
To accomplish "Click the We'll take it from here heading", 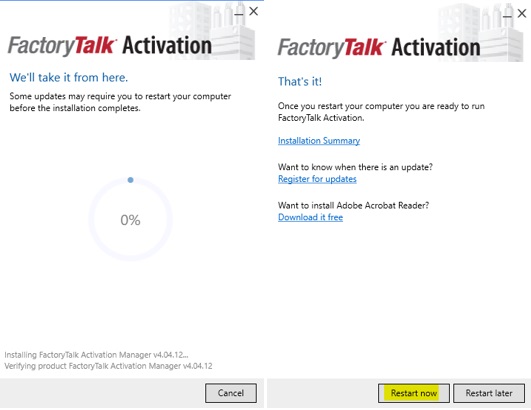I will 69,78.
